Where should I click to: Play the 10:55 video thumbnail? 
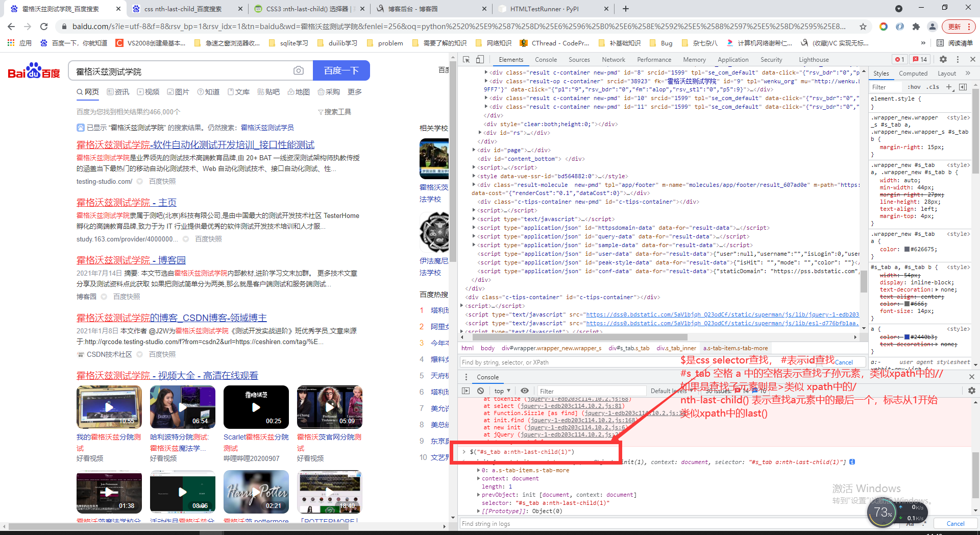(x=109, y=407)
